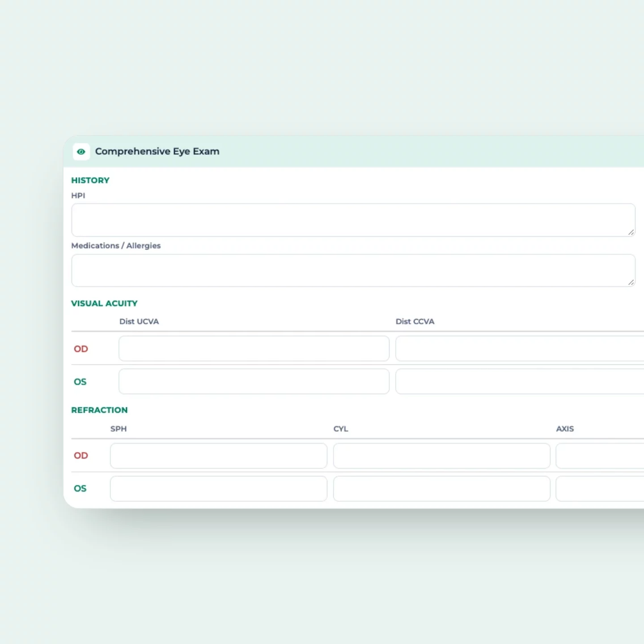Click the REFRACTION section heading
Viewport: 644px width, 644px height.
click(99, 410)
